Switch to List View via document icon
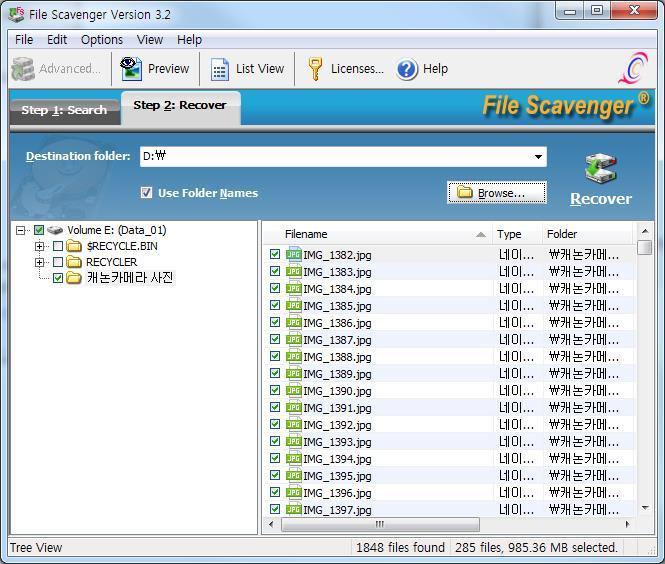The image size is (665, 564). (x=220, y=69)
